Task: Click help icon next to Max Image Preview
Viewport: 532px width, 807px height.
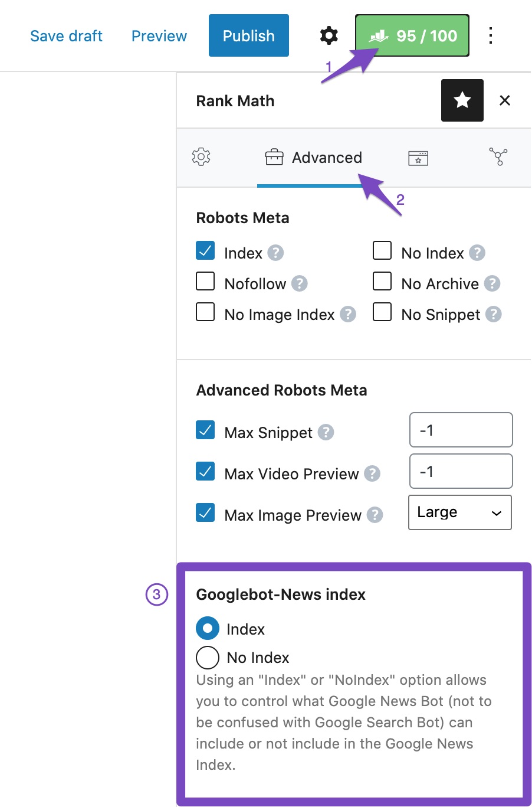Action: 375,515
